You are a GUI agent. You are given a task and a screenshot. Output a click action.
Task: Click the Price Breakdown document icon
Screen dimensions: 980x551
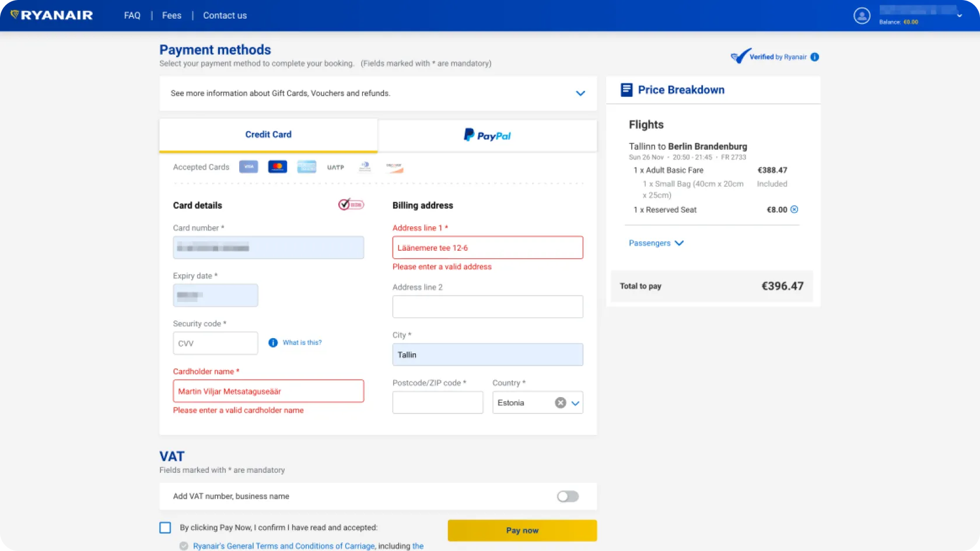(626, 90)
